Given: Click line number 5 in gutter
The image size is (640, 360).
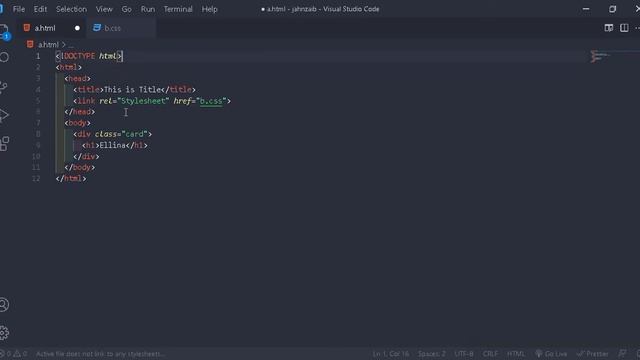Looking at the screenshot, I should (x=38, y=100).
